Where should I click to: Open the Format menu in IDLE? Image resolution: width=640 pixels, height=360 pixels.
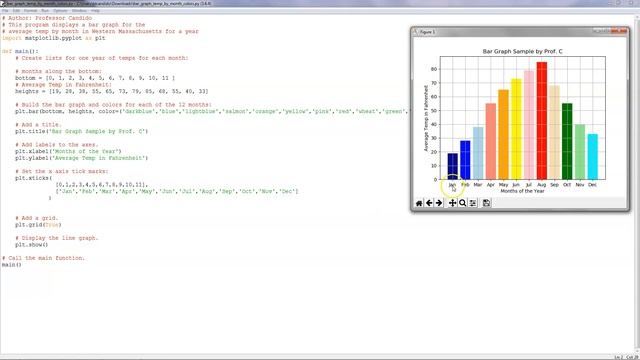pos(31,11)
